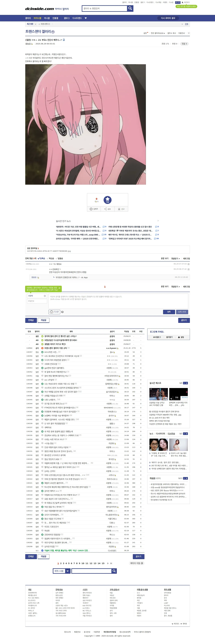Toggle 댓글닫기 above the comment list
This screenshot has width=215, height=644.
(x=175, y=259)
